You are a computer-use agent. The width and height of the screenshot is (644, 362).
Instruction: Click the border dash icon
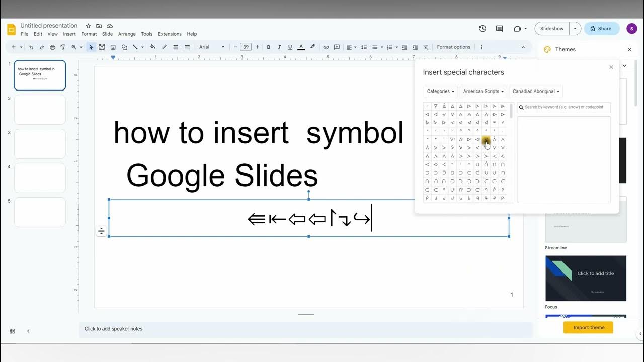(187, 47)
